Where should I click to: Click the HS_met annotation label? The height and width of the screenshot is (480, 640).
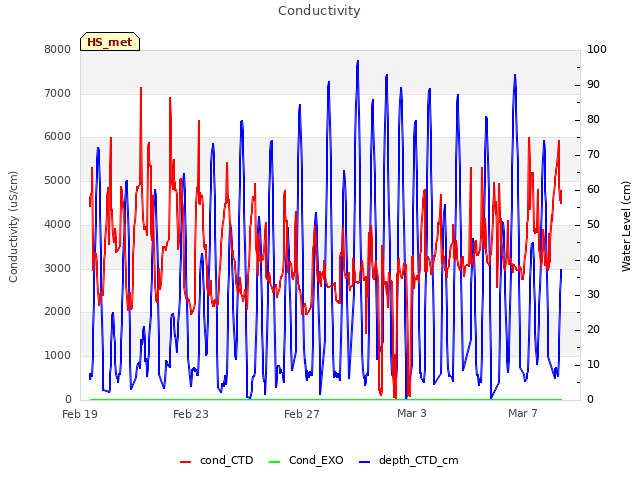click(x=110, y=42)
